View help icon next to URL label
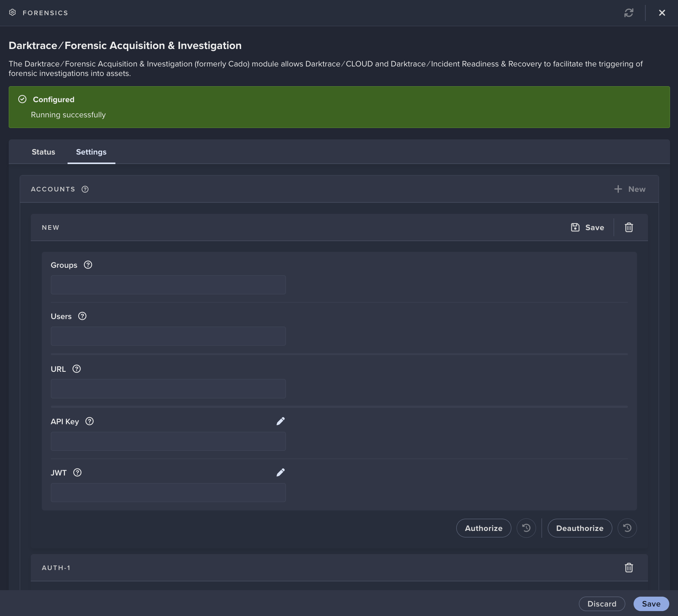678x616 pixels. 77,369
